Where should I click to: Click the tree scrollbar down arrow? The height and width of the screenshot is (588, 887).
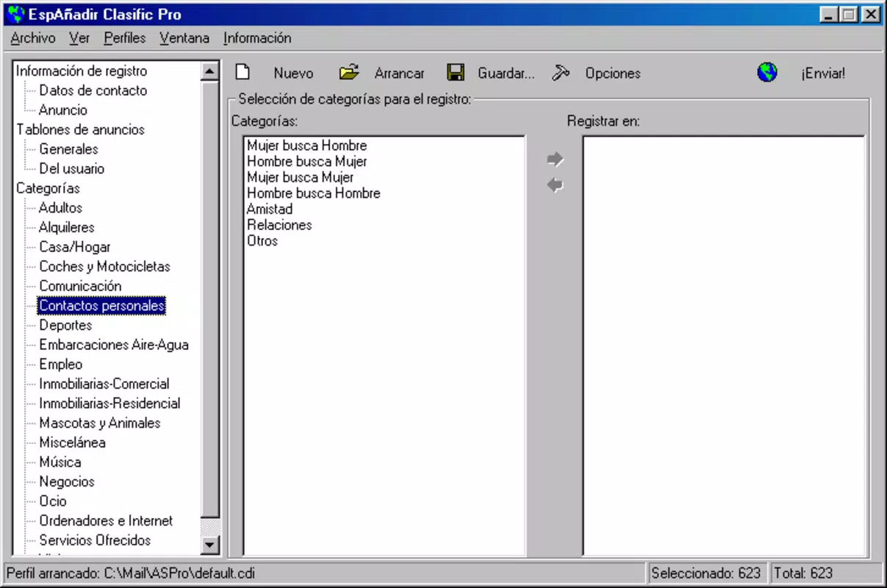(x=210, y=545)
